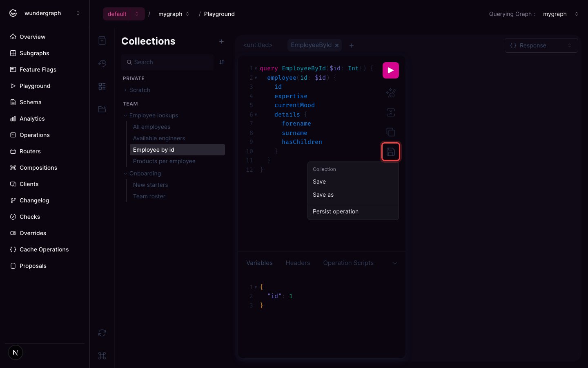
Task: Click the prettify query sparkle icon
Action: coord(390,93)
